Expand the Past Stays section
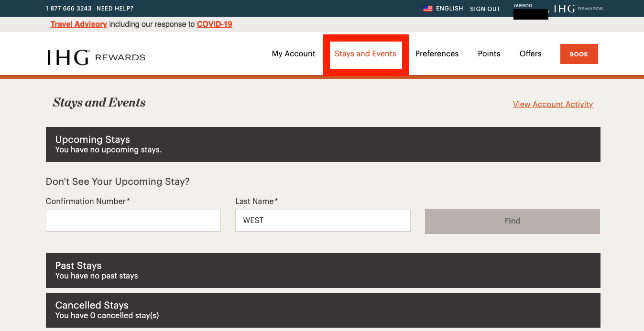Viewport: 644px width, 331px height. pos(323,270)
